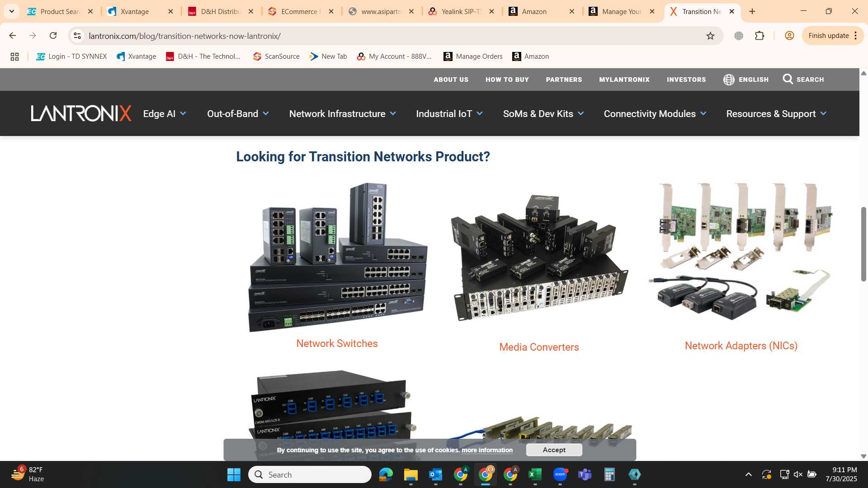Open the Windows Start menu

234,474
